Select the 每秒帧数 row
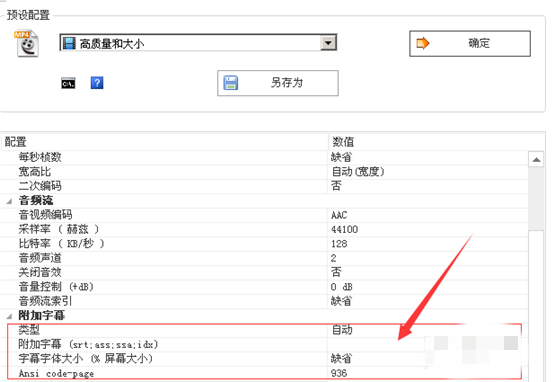The image size is (554, 382). pos(264,157)
